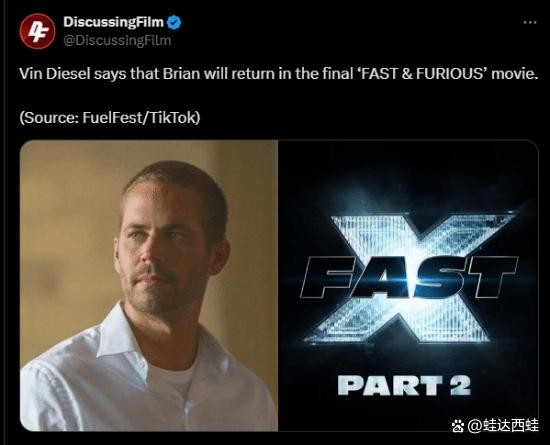Screen dimensions: 550x445
Task: Open the photo of man in white shirt
Action: click(x=149, y=285)
